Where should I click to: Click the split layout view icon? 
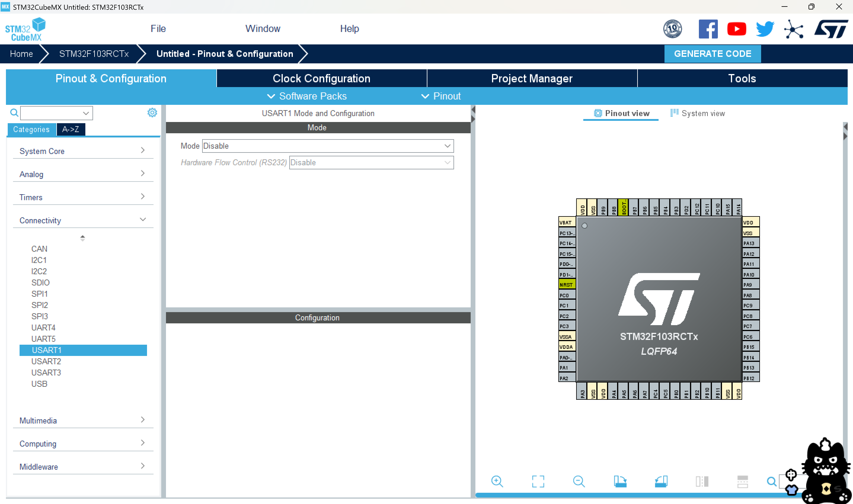pyautogui.click(x=742, y=481)
